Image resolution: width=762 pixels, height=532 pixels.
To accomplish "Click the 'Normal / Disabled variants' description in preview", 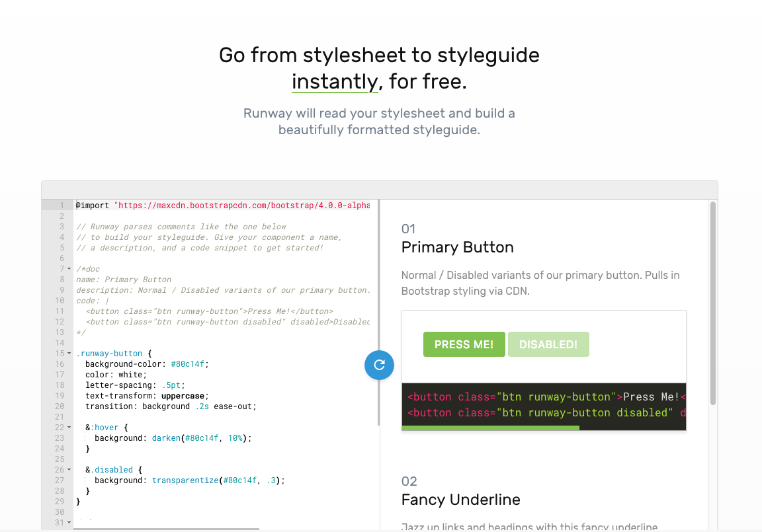I will click(x=540, y=284).
